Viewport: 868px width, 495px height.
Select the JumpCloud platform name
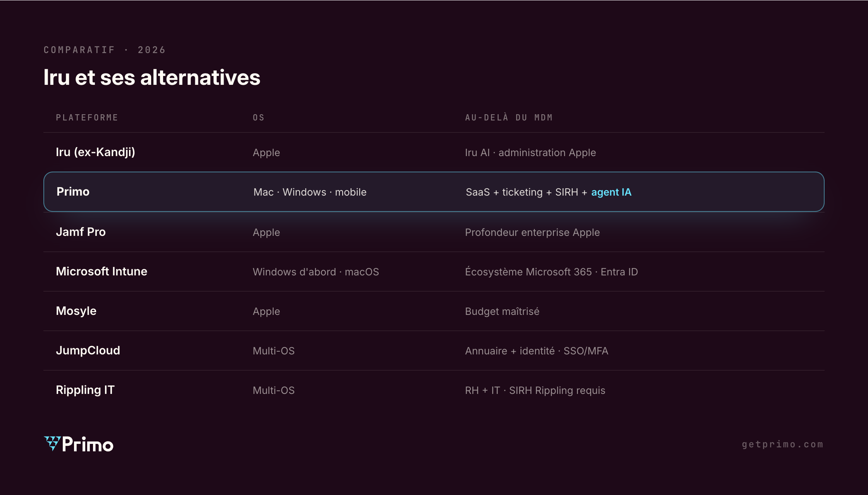click(x=88, y=351)
